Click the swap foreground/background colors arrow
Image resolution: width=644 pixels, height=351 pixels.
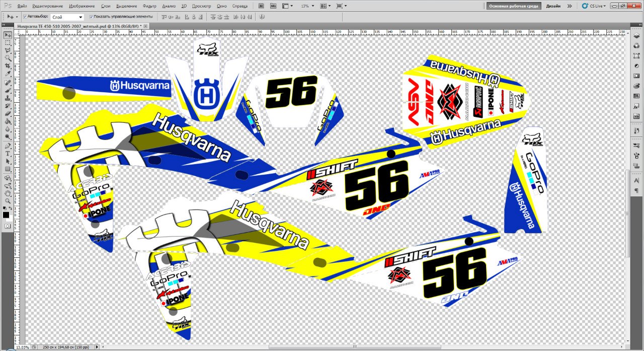11,208
